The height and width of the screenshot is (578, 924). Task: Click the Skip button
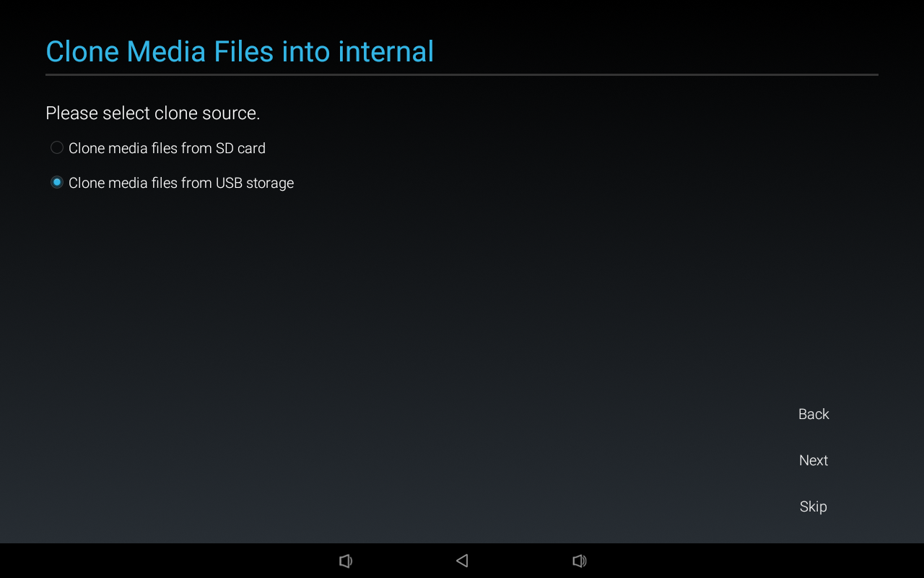814,506
